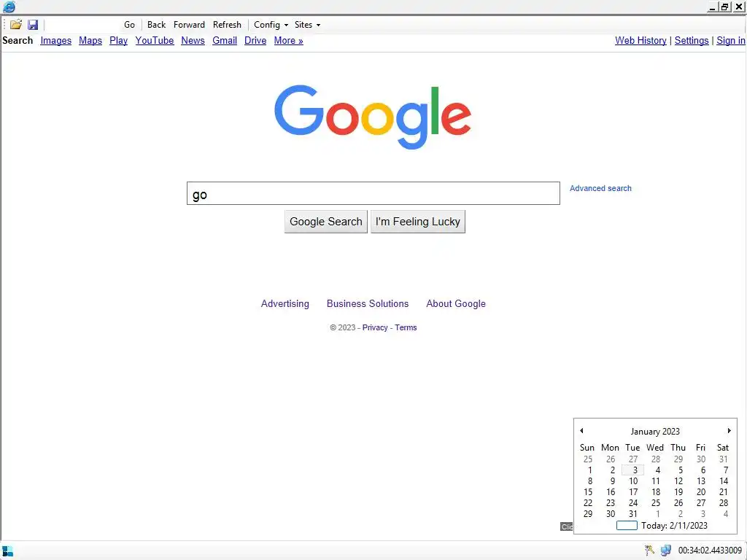Click the browser globe icon in title bar
747x560 pixels.
coord(9,7)
